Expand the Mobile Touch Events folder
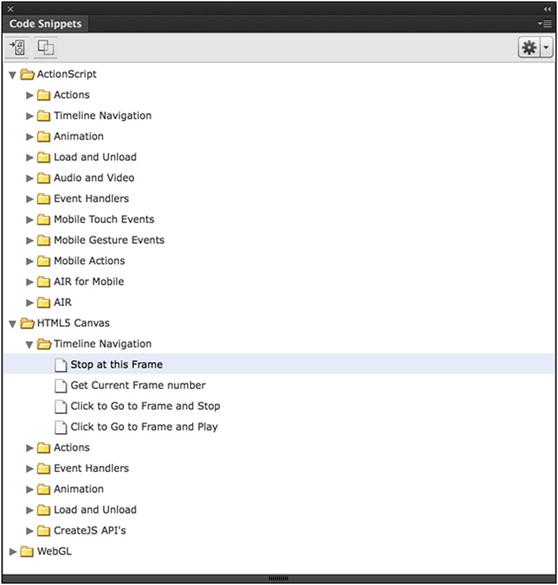The image size is (558, 585). click(29, 220)
